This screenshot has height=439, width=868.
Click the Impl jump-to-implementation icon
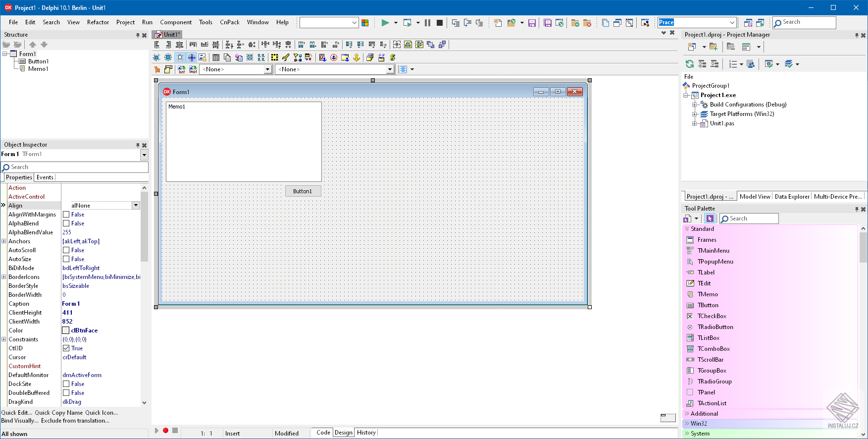[193, 69]
